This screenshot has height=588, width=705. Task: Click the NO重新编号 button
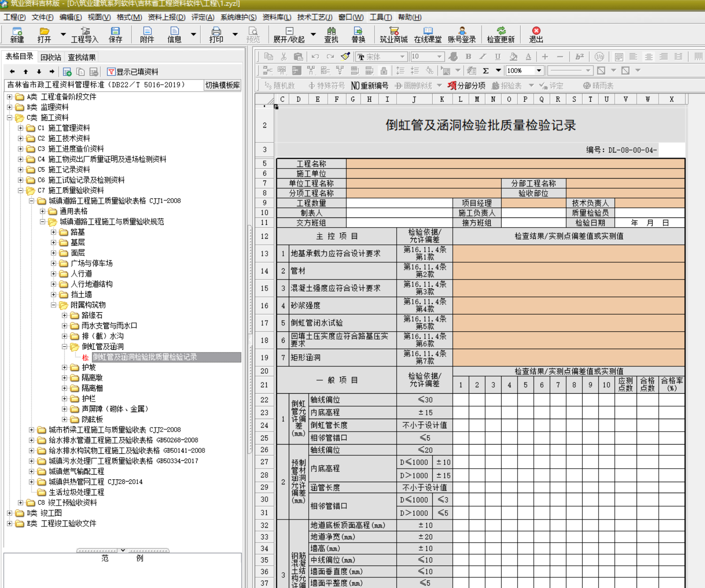point(369,86)
